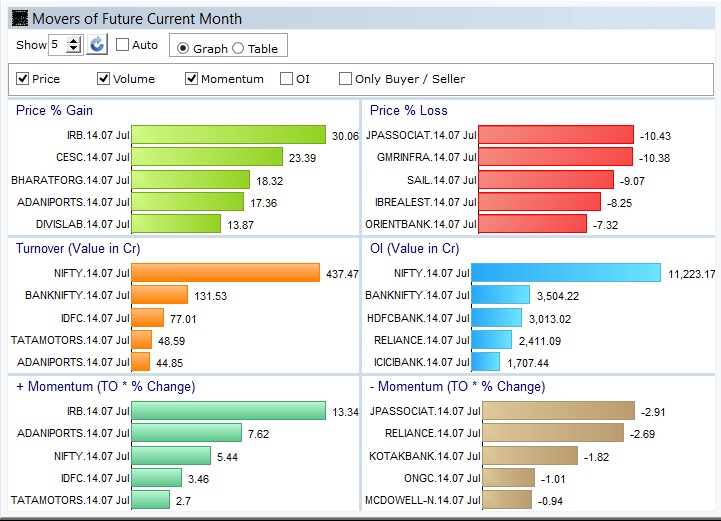Viewport: 721px width, 521px height.
Task: Decrease the Show count using down arrow
Action: click(x=75, y=50)
